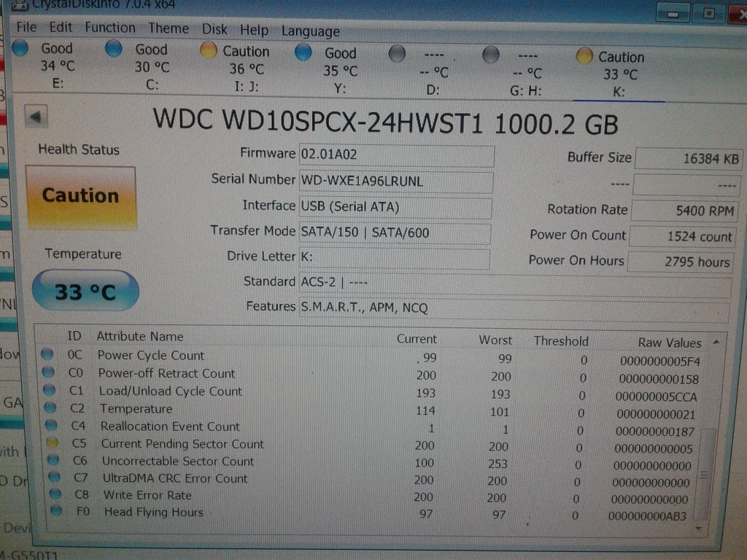Click the Serial Number field
The width and height of the screenshot is (747, 560).
396,182
